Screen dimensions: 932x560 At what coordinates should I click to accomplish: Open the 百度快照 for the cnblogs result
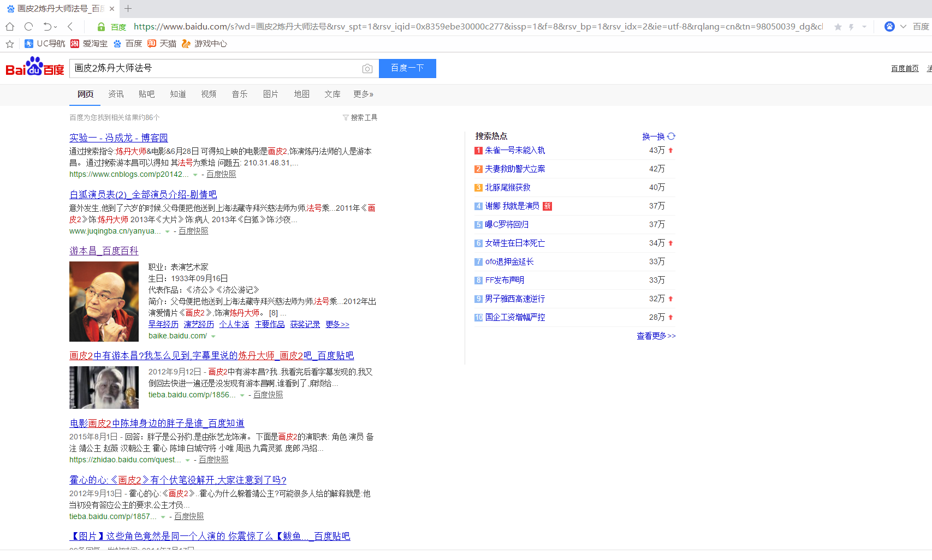(221, 175)
